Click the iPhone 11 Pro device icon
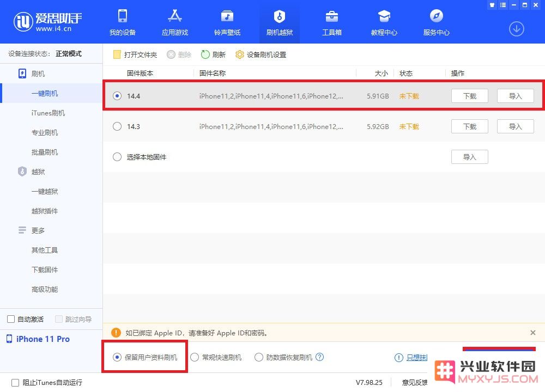The image size is (545, 392). [x=9, y=339]
